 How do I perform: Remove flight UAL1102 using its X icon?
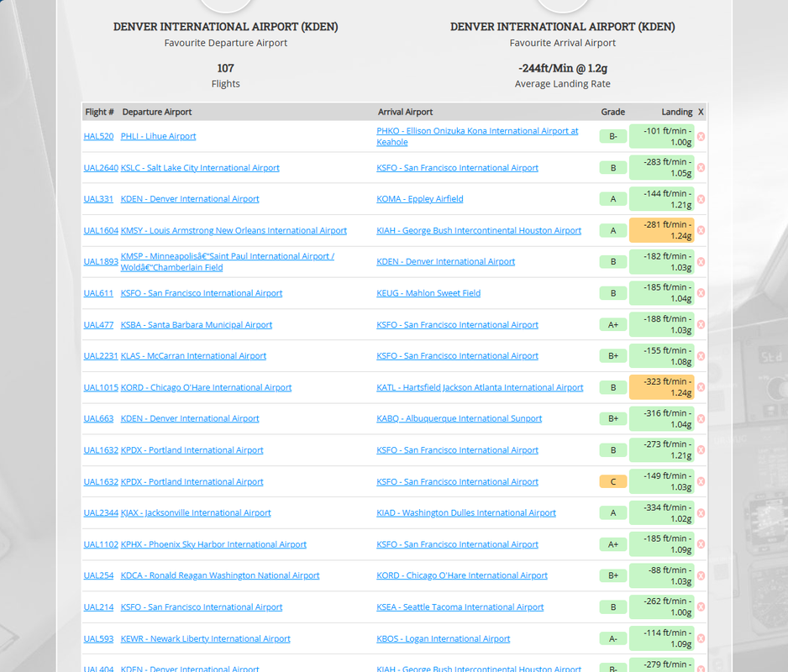701,544
